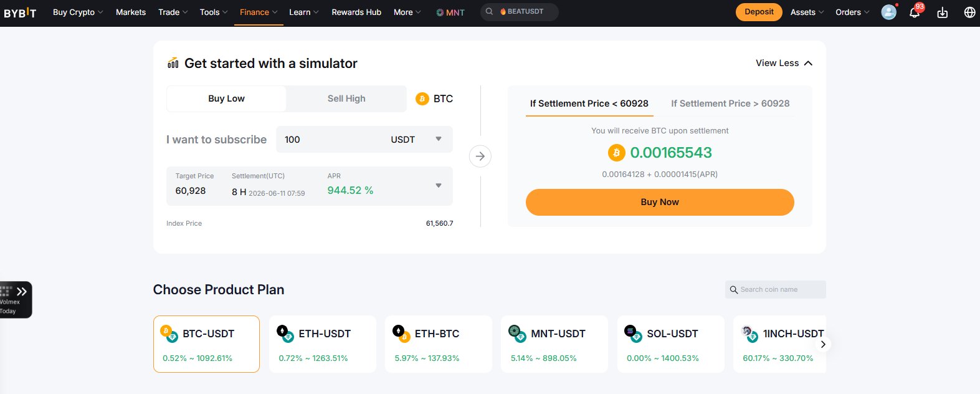Image resolution: width=980 pixels, height=394 pixels.
Task: Click the magnifier in coin name search
Action: coord(734,289)
